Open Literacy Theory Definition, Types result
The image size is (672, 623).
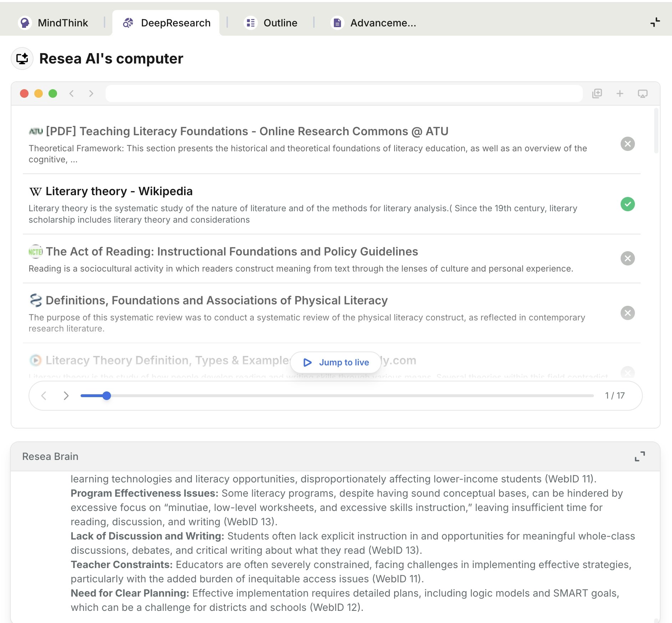231,360
